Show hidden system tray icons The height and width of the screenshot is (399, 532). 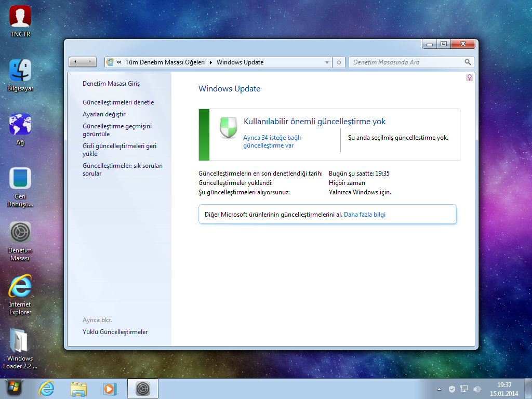pos(440,389)
